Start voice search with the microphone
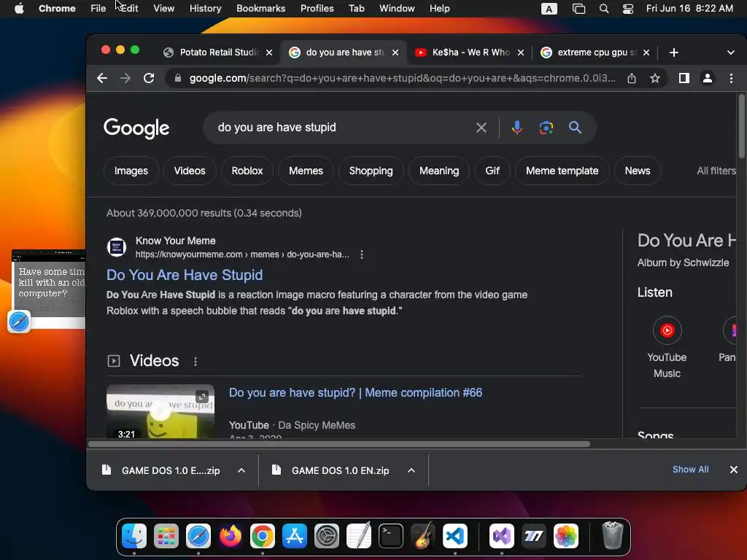 [517, 128]
